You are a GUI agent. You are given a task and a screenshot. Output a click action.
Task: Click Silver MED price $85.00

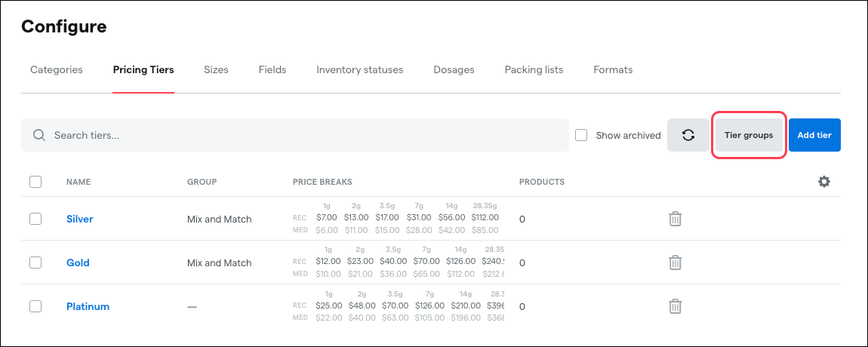pyautogui.click(x=485, y=230)
